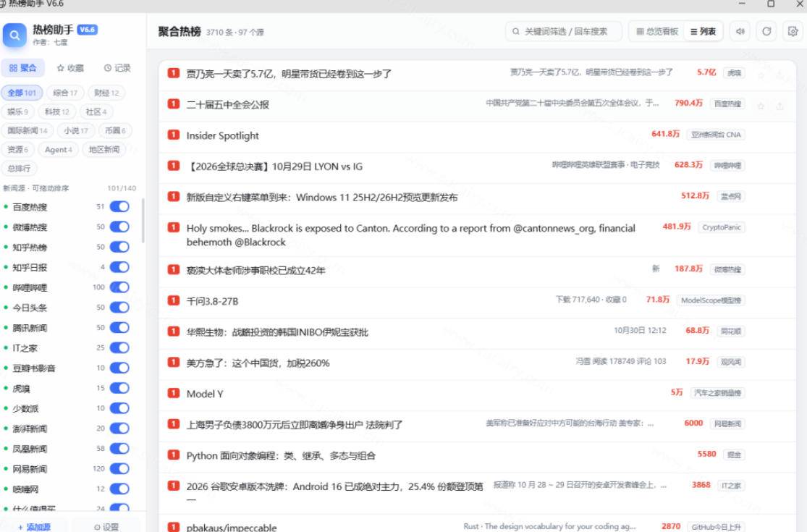Click the 汽车之家销量榜 source tag

click(717, 392)
